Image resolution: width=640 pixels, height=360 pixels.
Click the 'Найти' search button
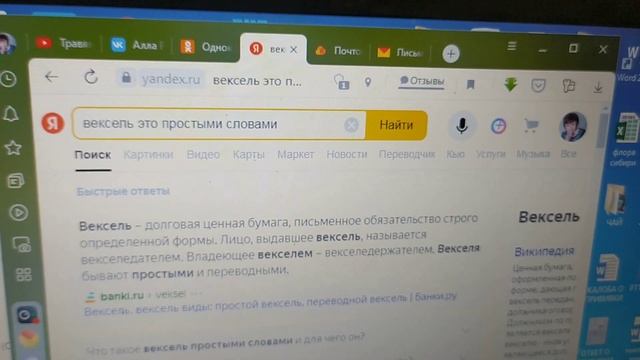click(x=396, y=125)
